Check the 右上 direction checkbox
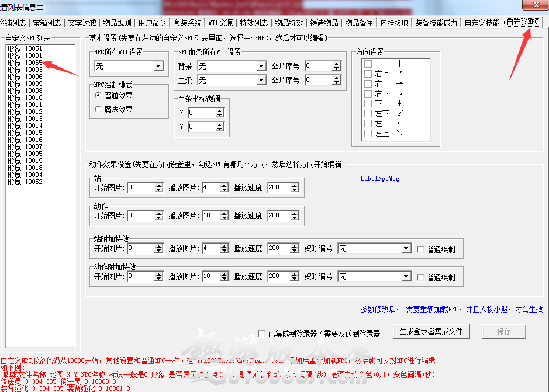Viewport: 549px width, 392px height. click(368, 74)
